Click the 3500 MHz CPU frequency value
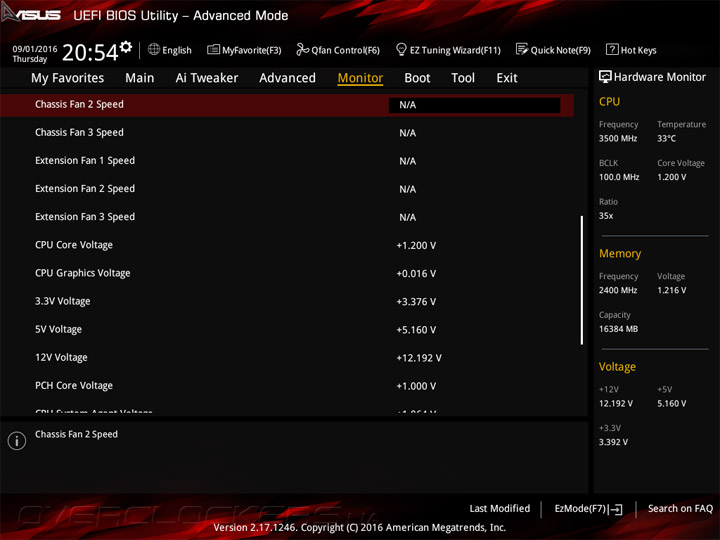Viewport: 720px width, 540px height. pos(618,138)
